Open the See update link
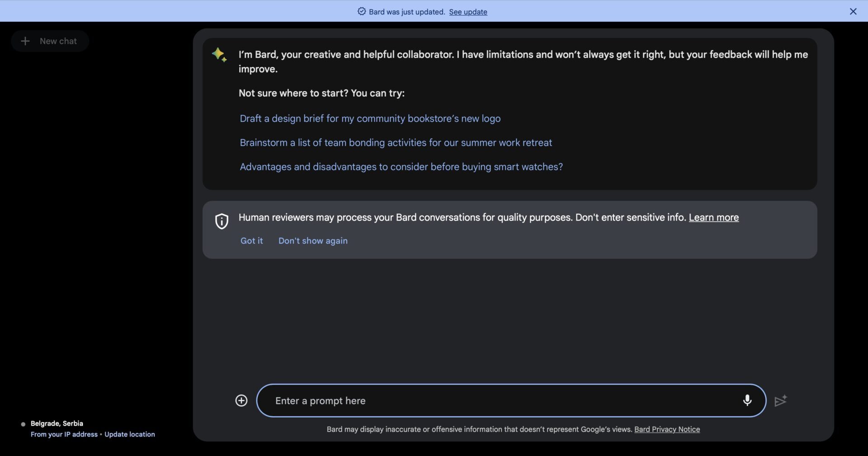Screen dimensions: 868x456 click(468, 12)
